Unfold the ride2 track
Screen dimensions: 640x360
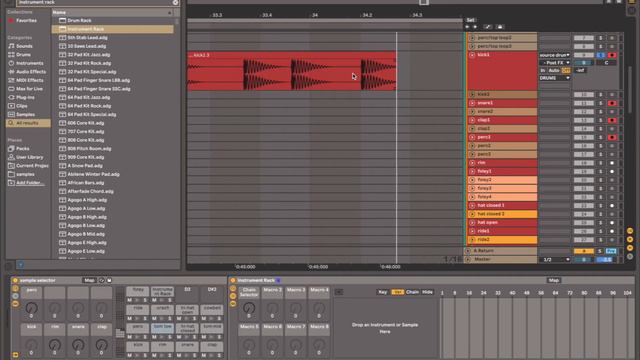pos(472,240)
